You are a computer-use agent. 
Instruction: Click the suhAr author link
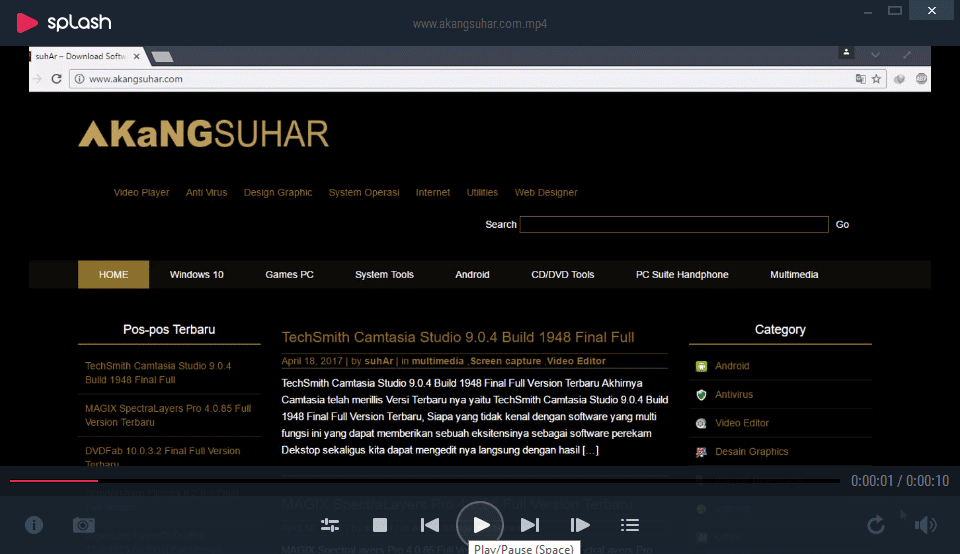(379, 361)
